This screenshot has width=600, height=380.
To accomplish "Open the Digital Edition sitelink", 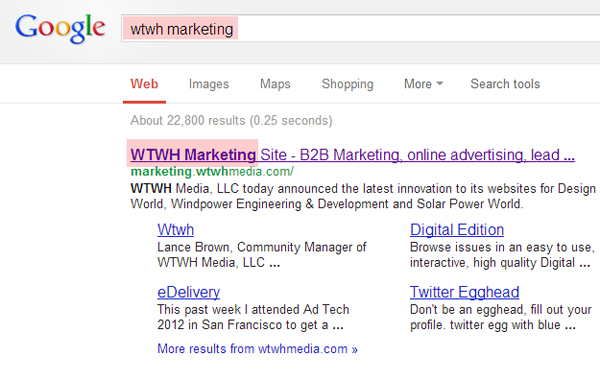I will 457,230.
